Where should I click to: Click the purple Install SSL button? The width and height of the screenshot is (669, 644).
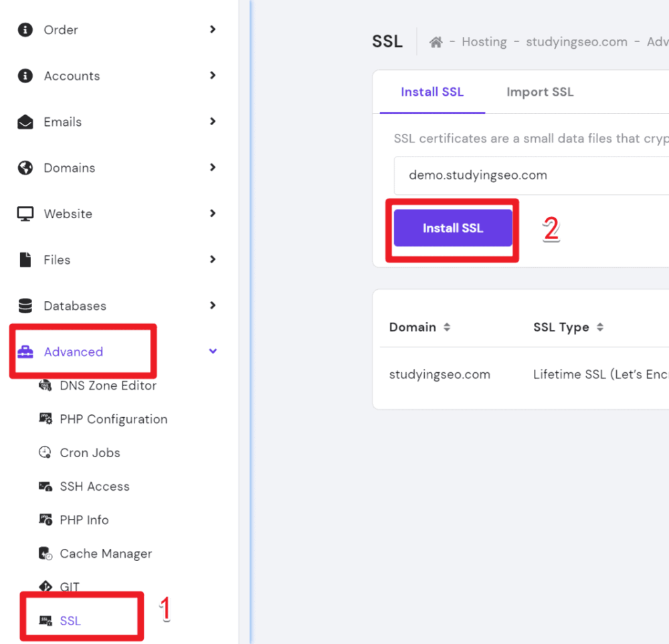click(453, 228)
